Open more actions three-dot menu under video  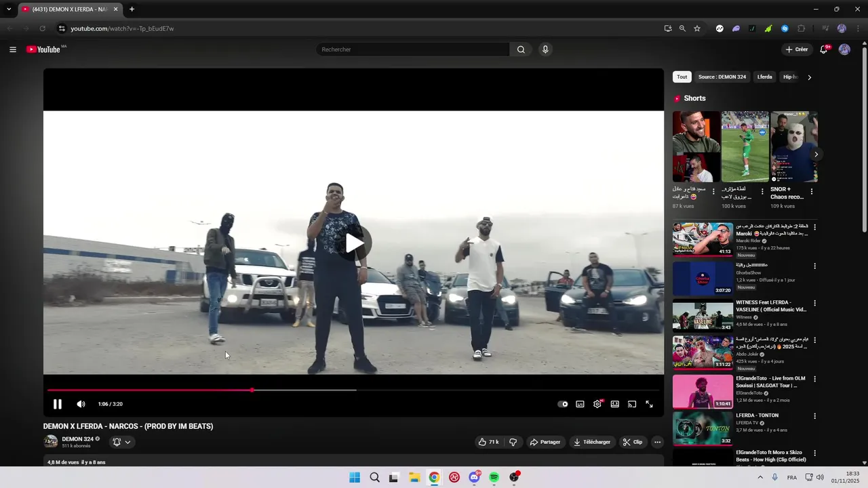657,442
